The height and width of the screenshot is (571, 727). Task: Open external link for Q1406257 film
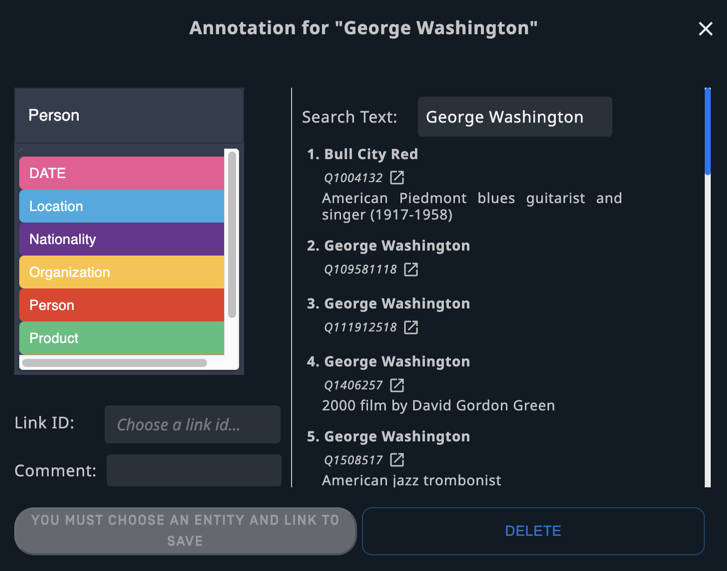click(x=397, y=385)
